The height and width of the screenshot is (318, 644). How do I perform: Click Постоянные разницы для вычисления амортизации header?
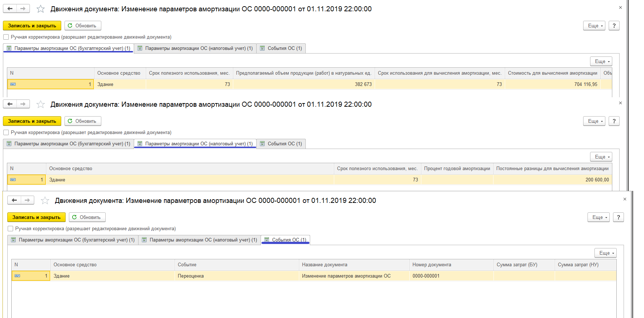[x=553, y=168]
